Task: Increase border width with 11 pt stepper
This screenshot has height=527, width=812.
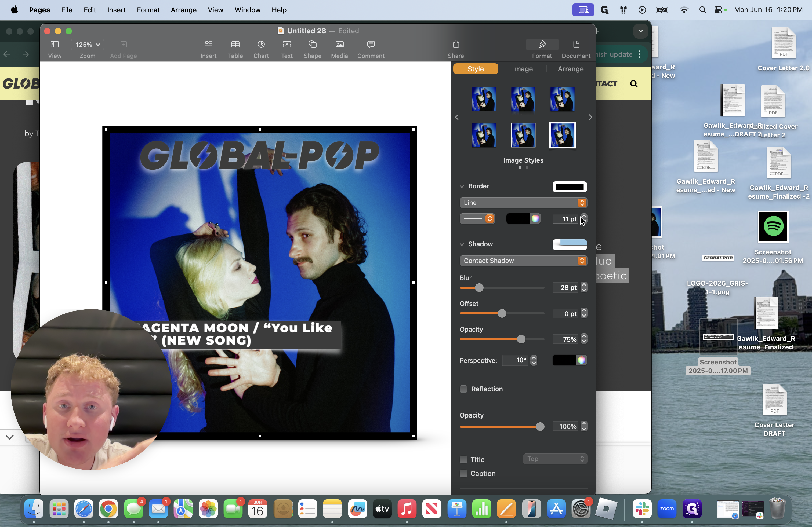Action: pos(584,217)
